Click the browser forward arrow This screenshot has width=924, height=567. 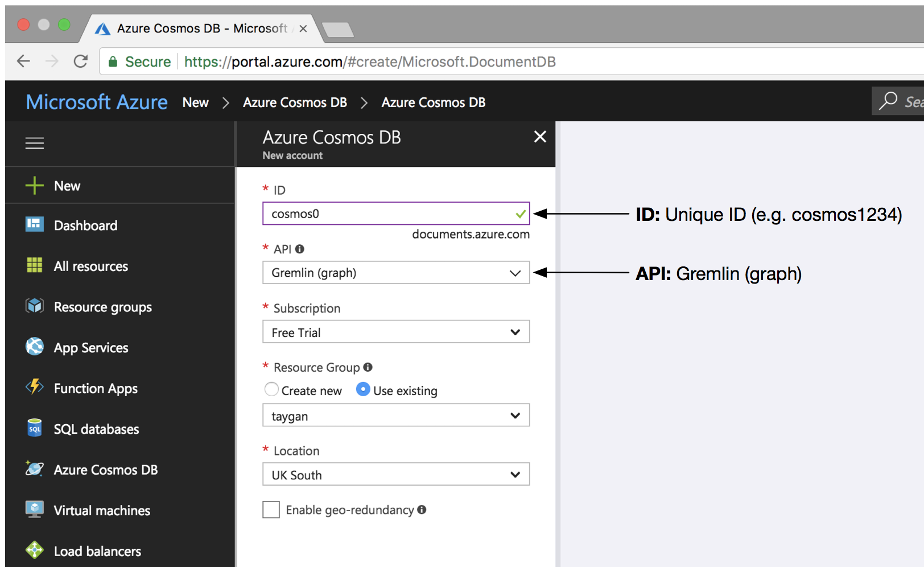click(x=52, y=61)
